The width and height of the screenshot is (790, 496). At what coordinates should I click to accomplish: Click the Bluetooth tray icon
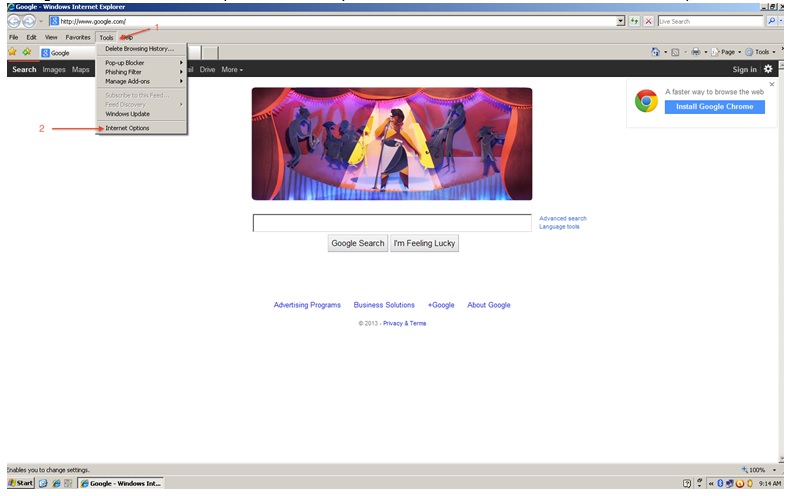click(x=720, y=483)
